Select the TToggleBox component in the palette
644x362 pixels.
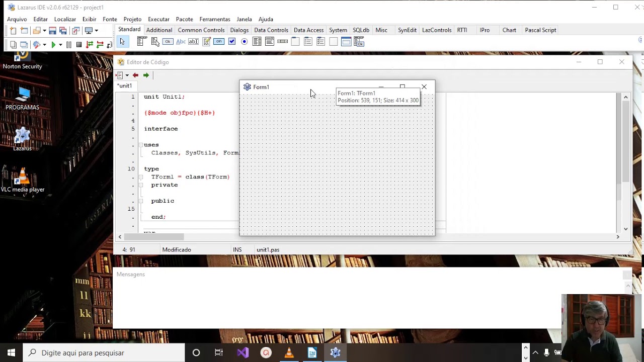[219, 42]
